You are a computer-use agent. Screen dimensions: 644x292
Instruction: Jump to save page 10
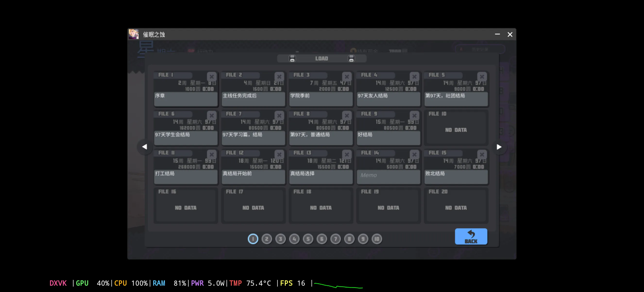point(377,239)
